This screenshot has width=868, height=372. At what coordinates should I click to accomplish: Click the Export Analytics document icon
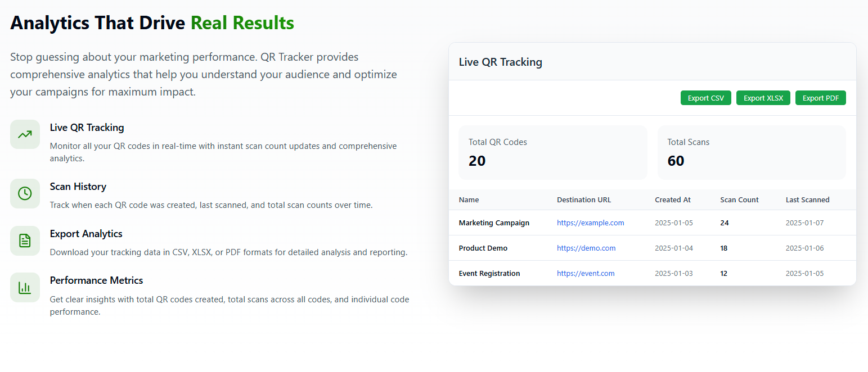(x=25, y=241)
